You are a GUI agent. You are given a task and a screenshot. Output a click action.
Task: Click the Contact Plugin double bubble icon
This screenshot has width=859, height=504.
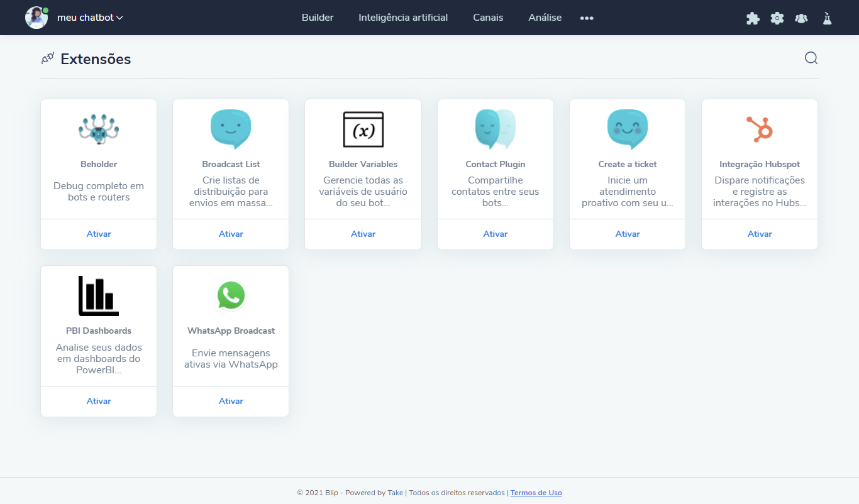tap(496, 129)
